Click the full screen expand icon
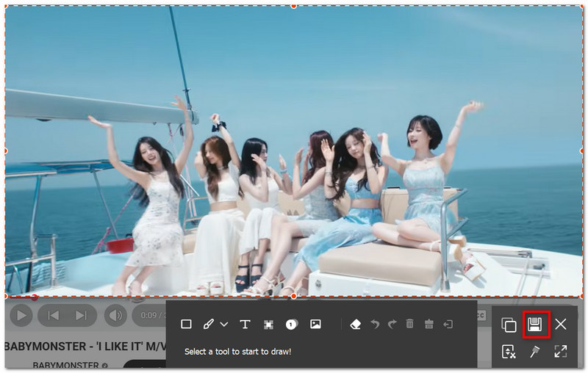Image resolution: width=588 pixels, height=373 pixels. [561, 351]
